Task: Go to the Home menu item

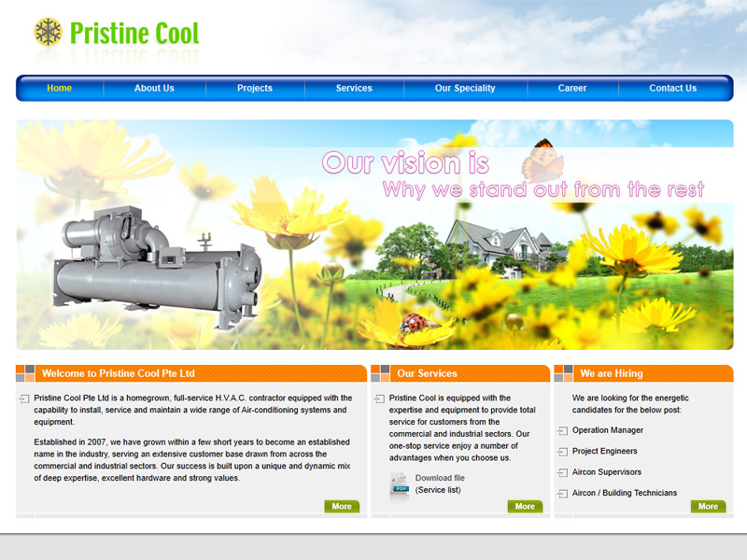Action: tap(59, 88)
